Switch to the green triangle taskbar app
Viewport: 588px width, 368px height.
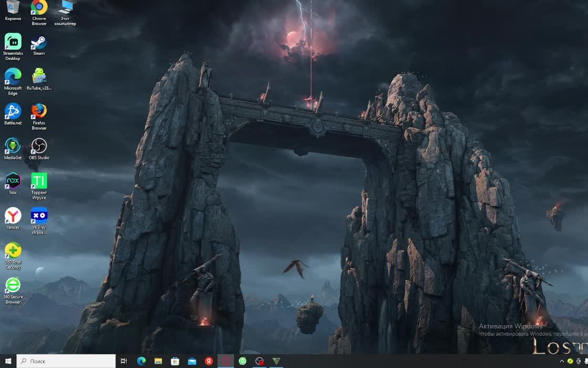pyautogui.click(x=276, y=361)
